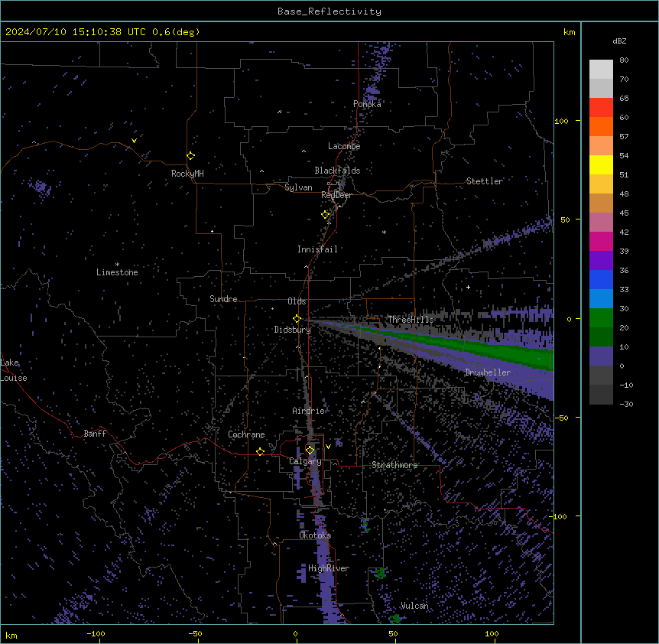This screenshot has width=659, height=644.
Task: Click the Banff label
Action: [x=95, y=434]
